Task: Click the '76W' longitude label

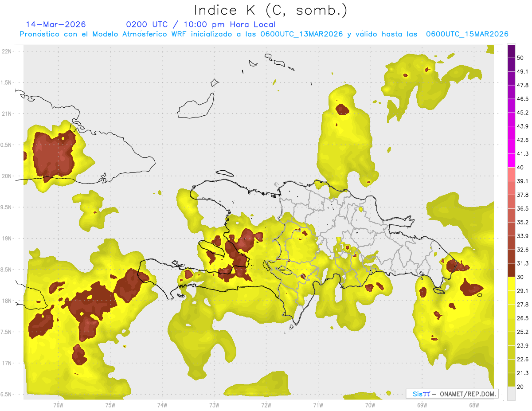Action: (58, 405)
